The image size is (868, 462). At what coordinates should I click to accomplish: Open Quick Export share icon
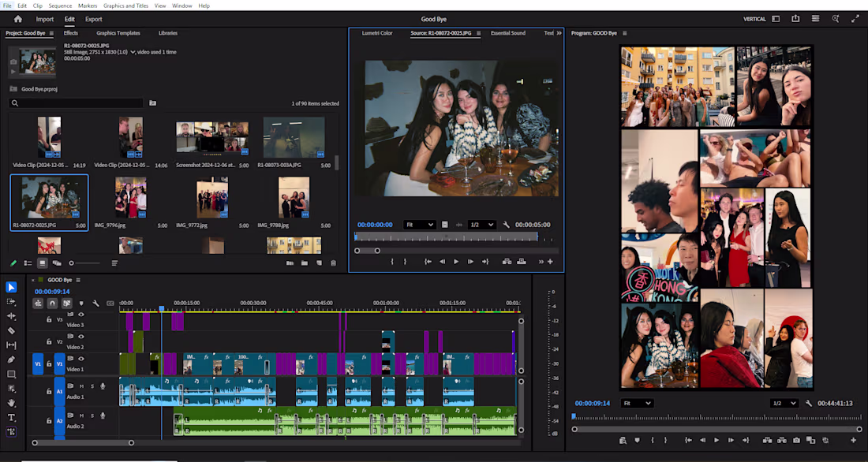pos(795,19)
